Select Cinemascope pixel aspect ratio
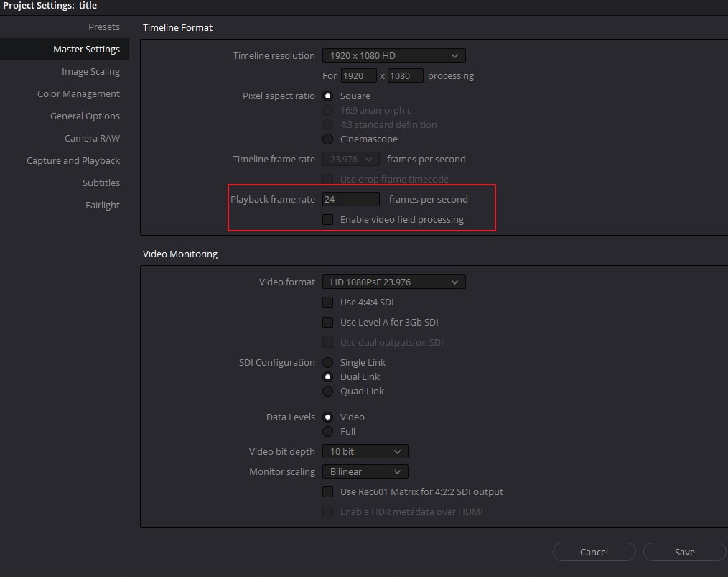This screenshot has height=577, width=728. 328,139
